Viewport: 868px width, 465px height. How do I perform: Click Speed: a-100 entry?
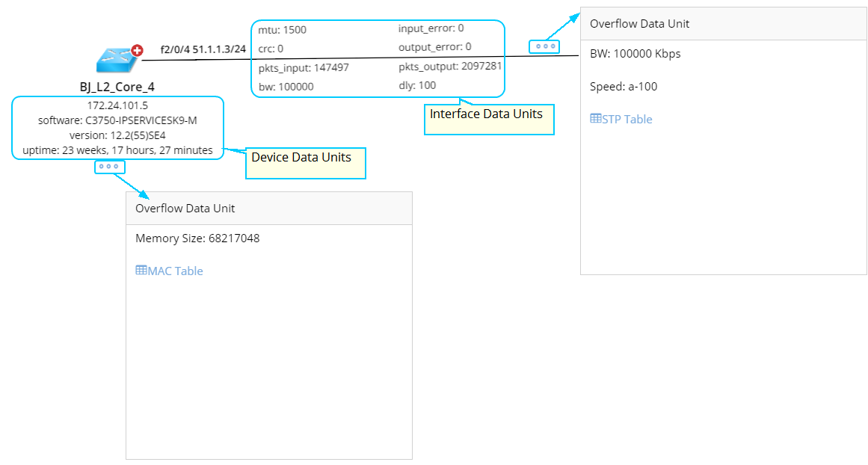tap(624, 87)
